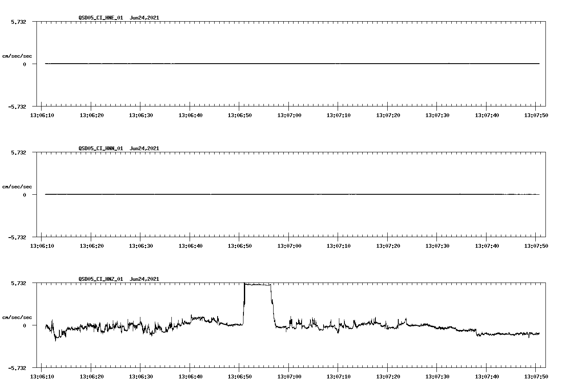Select 13:06:30 time label under HNN plot

(141, 246)
